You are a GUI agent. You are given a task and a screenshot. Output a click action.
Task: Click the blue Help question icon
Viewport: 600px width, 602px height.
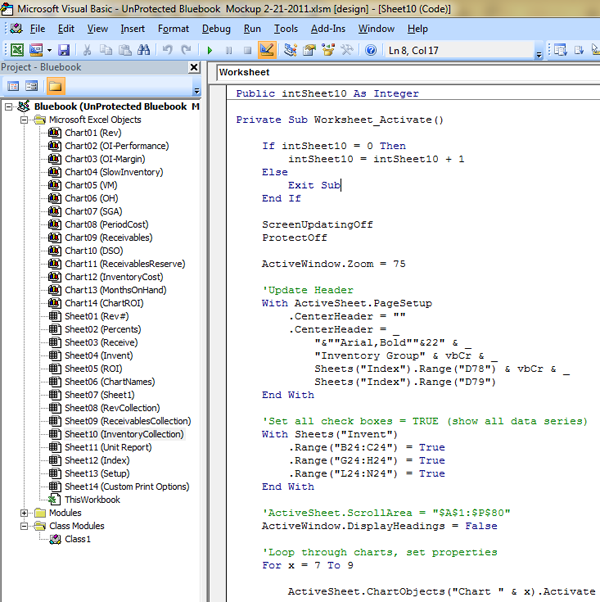[370, 50]
